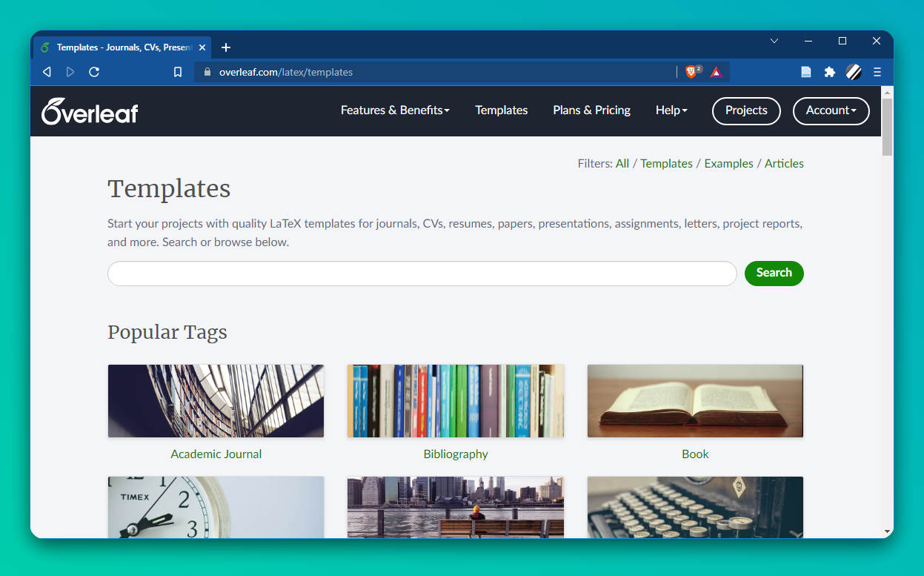924x576 pixels.
Task: Click the profile avatar in the toolbar
Action: pos(854,72)
